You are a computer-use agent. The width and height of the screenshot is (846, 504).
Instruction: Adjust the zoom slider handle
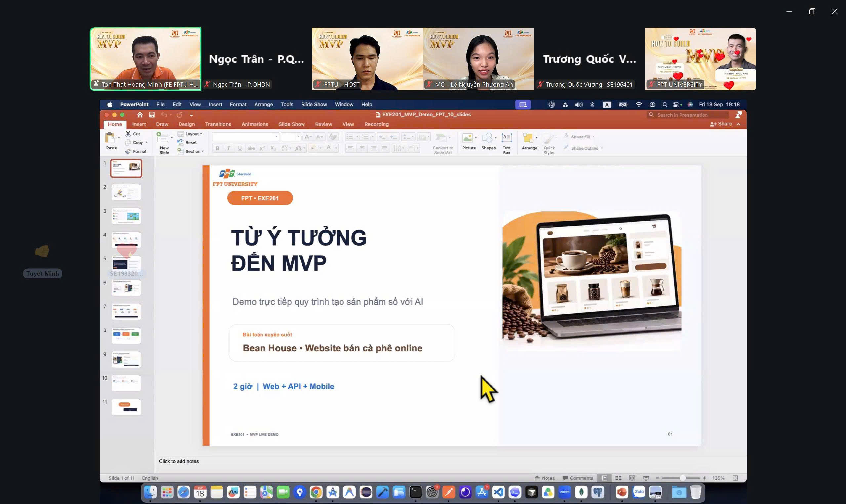click(x=682, y=478)
